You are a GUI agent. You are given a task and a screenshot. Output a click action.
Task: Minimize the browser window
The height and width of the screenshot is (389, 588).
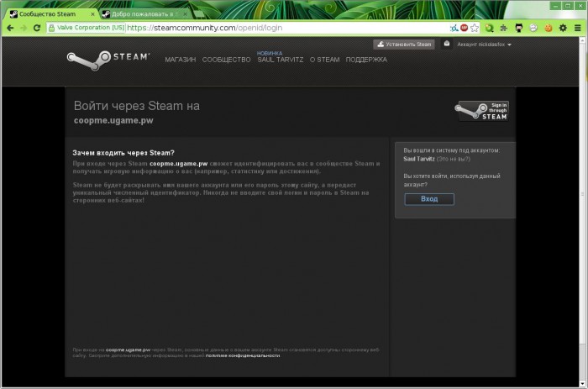[x=555, y=6]
